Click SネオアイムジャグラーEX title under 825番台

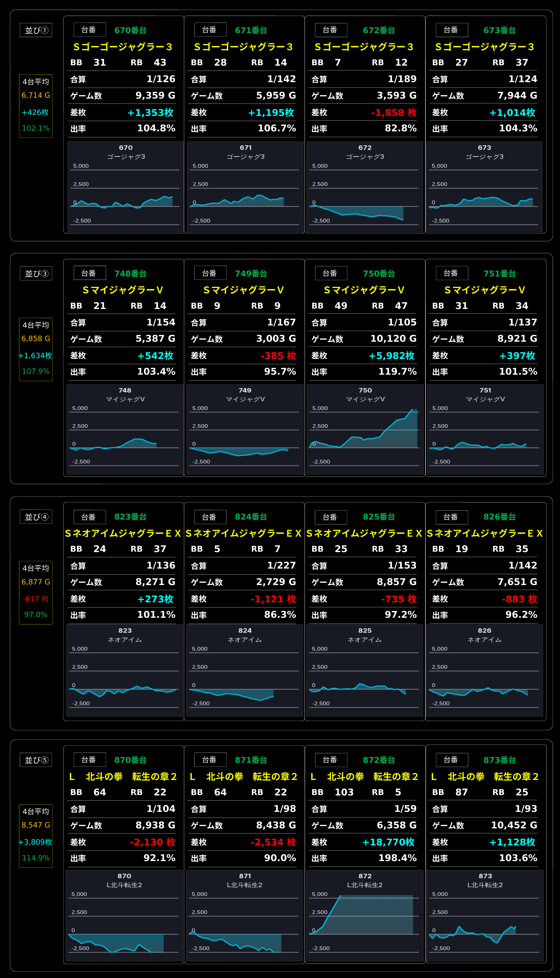point(364,533)
